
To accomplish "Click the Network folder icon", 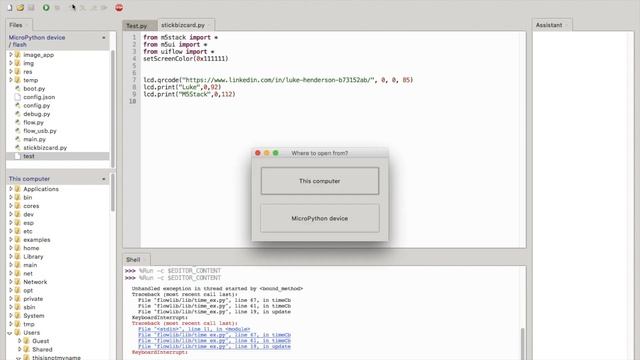I will tap(18, 282).
